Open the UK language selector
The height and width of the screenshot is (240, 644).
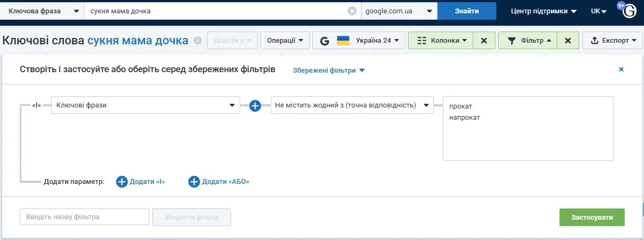pos(599,11)
